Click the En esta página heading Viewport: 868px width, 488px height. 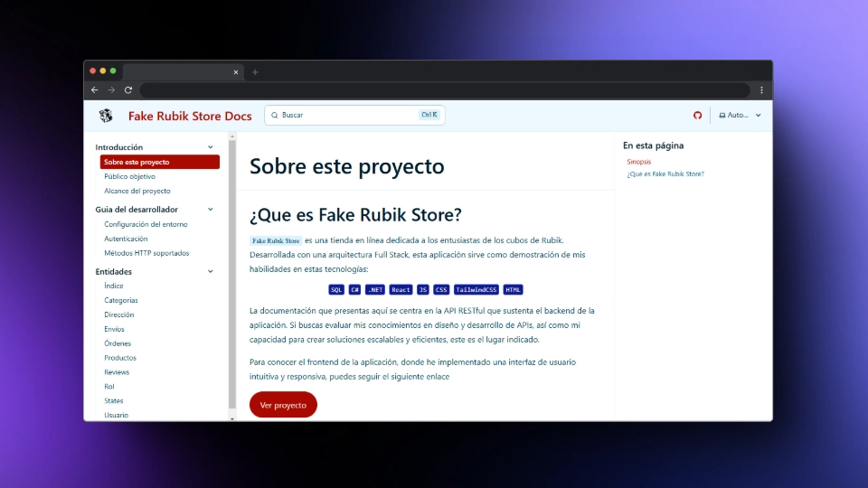[x=653, y=145]
